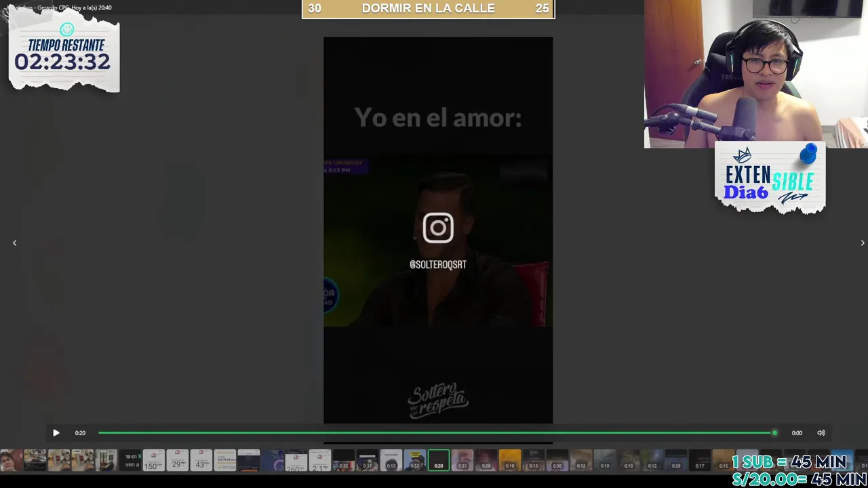The height and width of the screenshot is (488, 868).
Task: Click the Extensible Dia 6 sticker
Action: [770, 179]
